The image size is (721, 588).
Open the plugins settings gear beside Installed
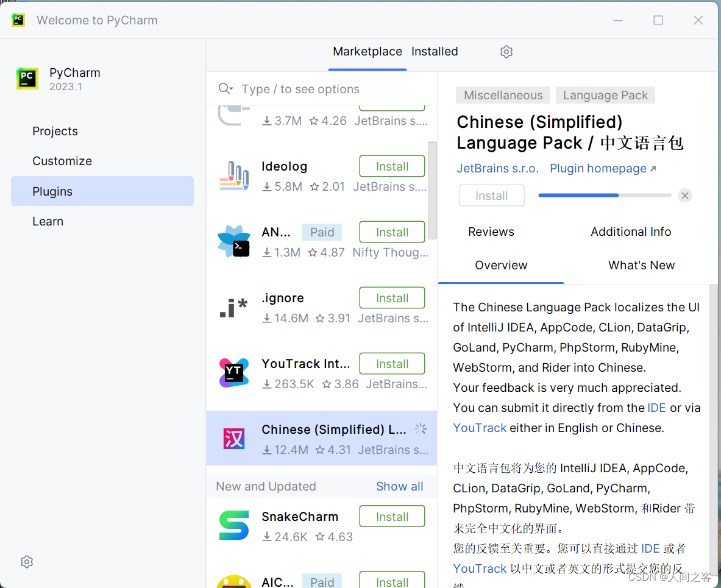click(x=506, y=52)
